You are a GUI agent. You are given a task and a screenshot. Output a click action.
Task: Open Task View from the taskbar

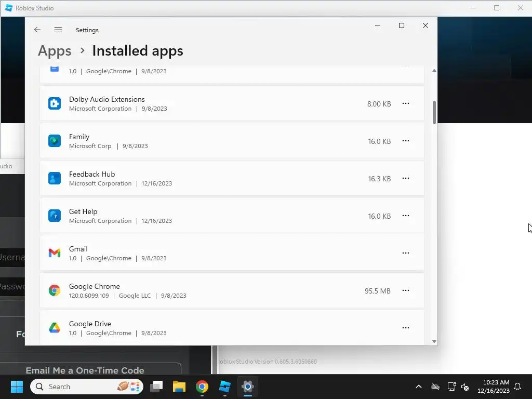click(x=156, y=387)
